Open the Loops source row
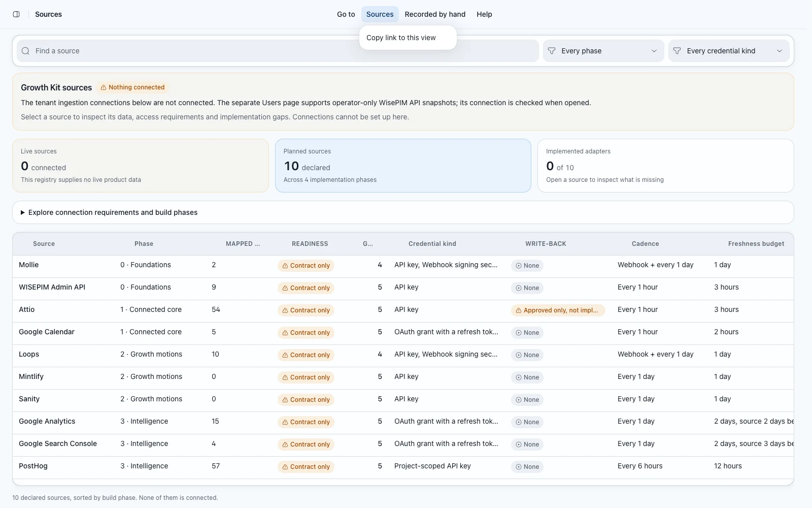 tap(403, 356)
